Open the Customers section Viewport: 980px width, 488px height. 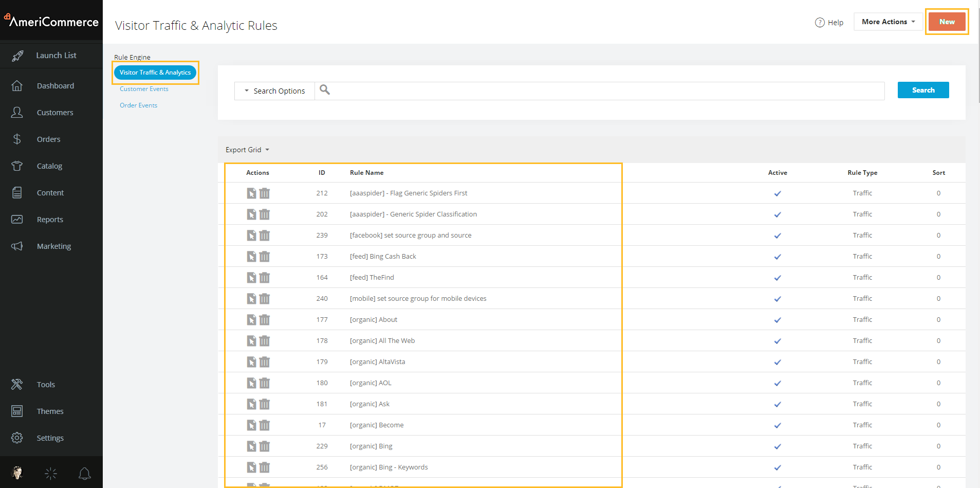[51, 113]
